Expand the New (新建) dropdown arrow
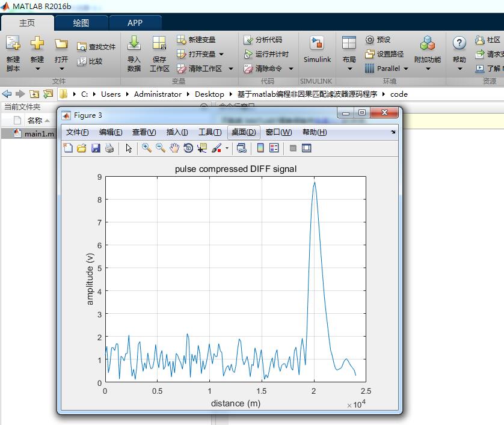Viewport: 504px width, 425px height. coord(38,69)
